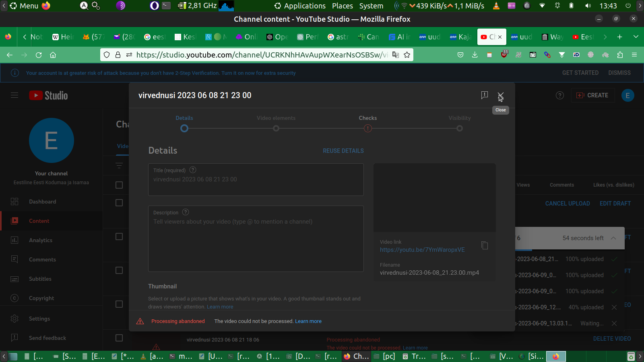Viewport: 644px width, 362px height.
Task: Click the YouTube Studio logo
Action: point(48,95)
